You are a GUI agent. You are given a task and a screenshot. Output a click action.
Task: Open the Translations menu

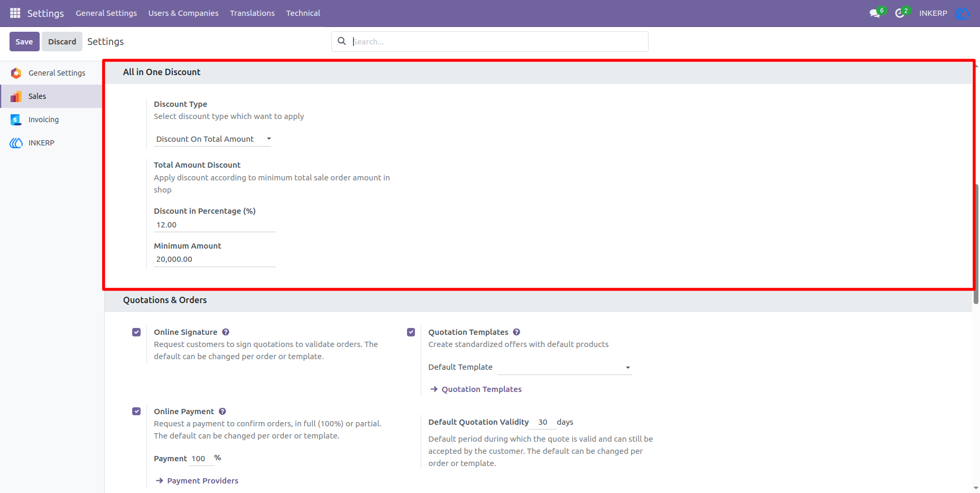(x=252, y=13)
